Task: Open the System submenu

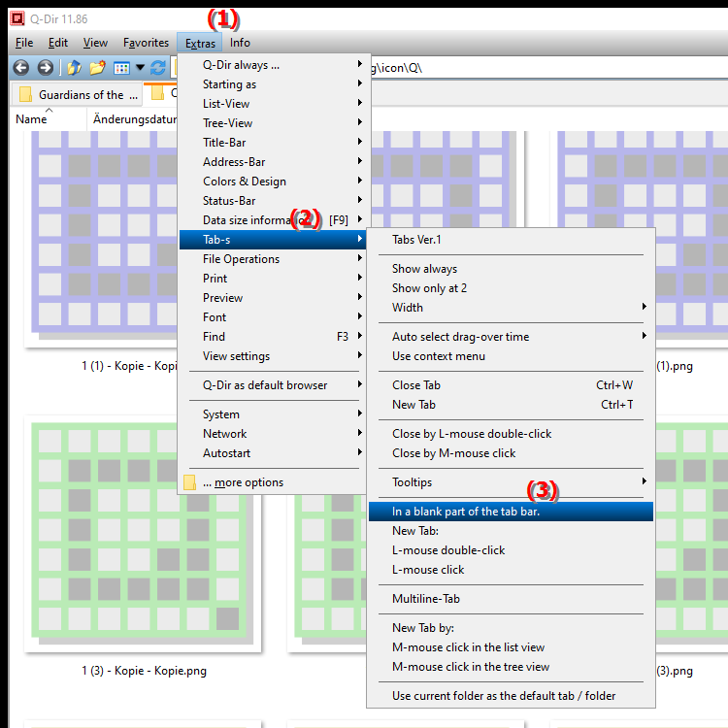Action: point(273,414)
